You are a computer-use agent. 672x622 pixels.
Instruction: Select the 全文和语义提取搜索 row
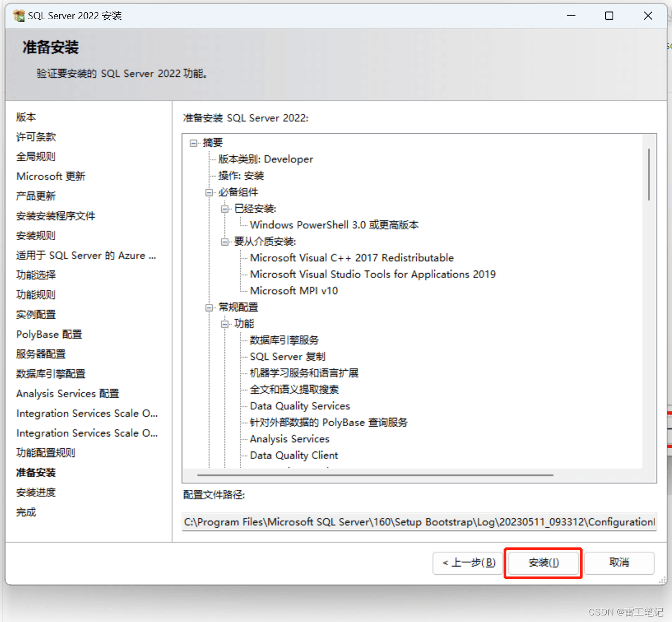click(294, 389)
